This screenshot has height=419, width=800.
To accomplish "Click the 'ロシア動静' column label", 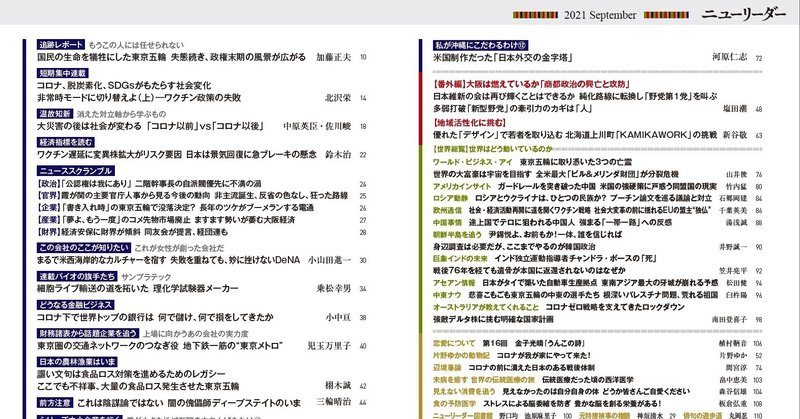I will click(451, 198).
